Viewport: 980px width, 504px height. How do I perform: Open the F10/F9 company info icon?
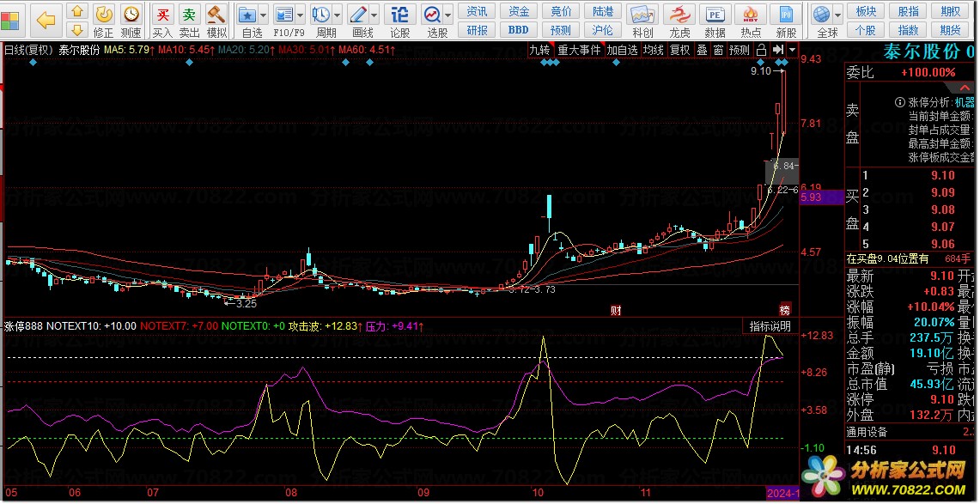[x=284, y=15]
